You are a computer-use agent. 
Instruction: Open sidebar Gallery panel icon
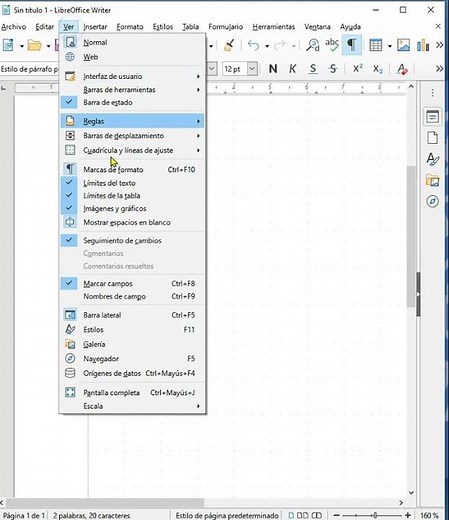pos(432,180)
